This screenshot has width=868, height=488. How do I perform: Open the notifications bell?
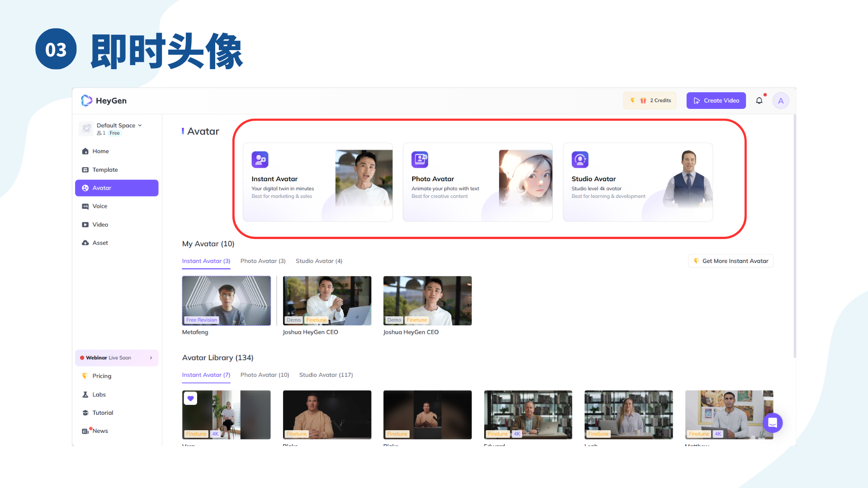[759, 101]
